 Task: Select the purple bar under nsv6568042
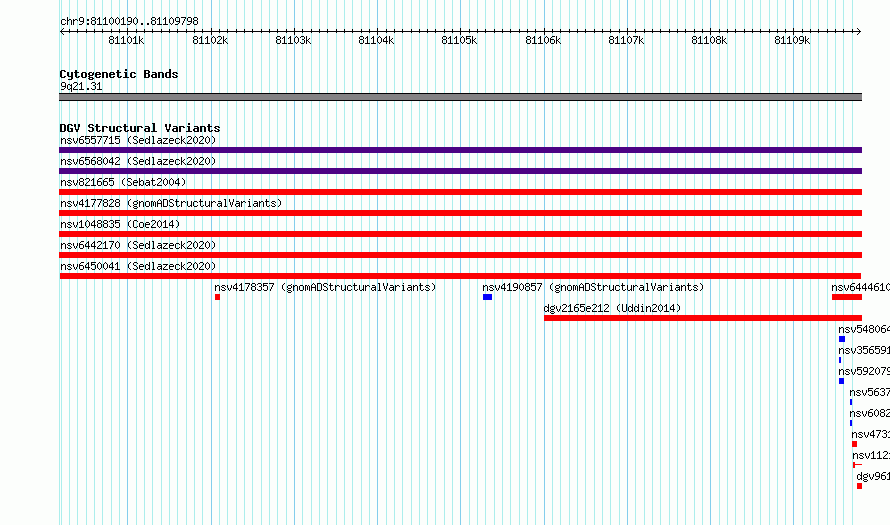[x=460, y=171]
